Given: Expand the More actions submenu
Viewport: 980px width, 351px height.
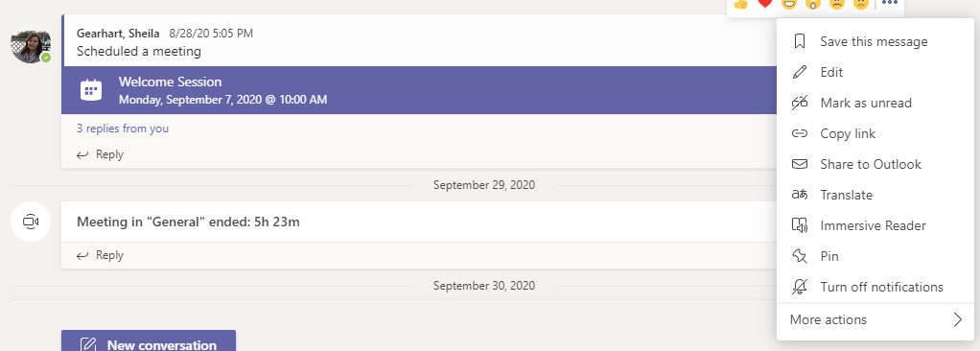Looking at the screenshot, I should coord(875,319).
